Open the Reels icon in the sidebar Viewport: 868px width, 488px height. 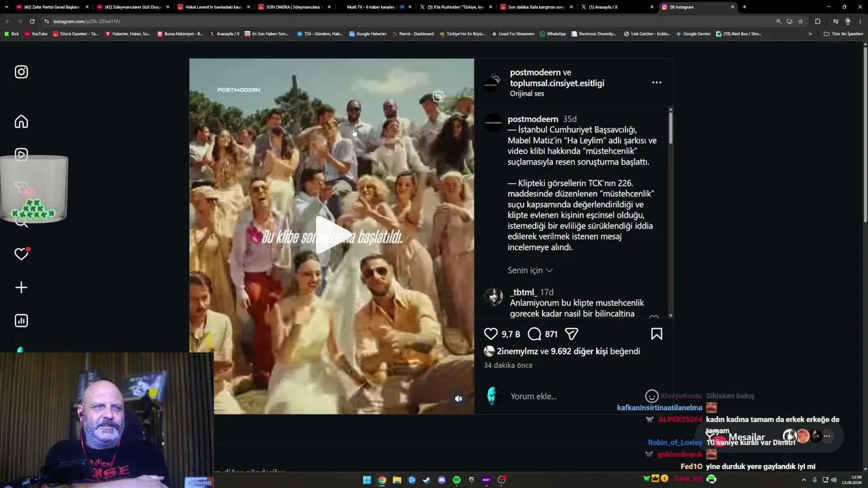[21, 155]
